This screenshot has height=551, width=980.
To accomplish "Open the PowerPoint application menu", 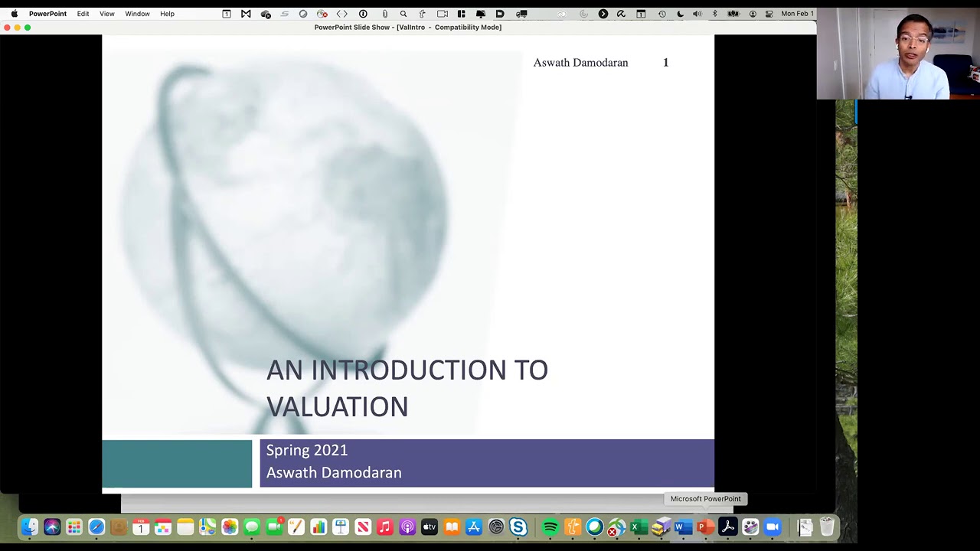I will pos(47,14).
